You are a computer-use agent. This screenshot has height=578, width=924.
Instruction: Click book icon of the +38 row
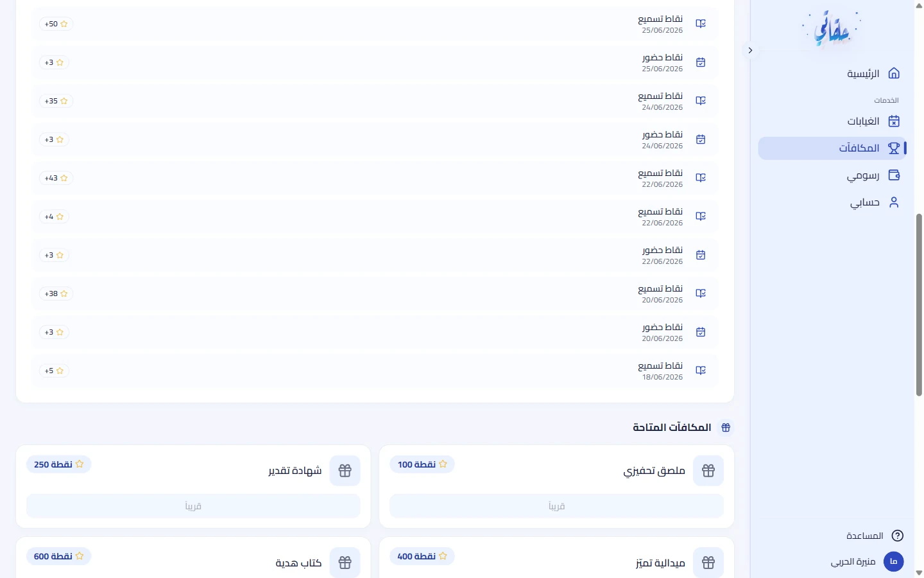(x=701, y=293)
